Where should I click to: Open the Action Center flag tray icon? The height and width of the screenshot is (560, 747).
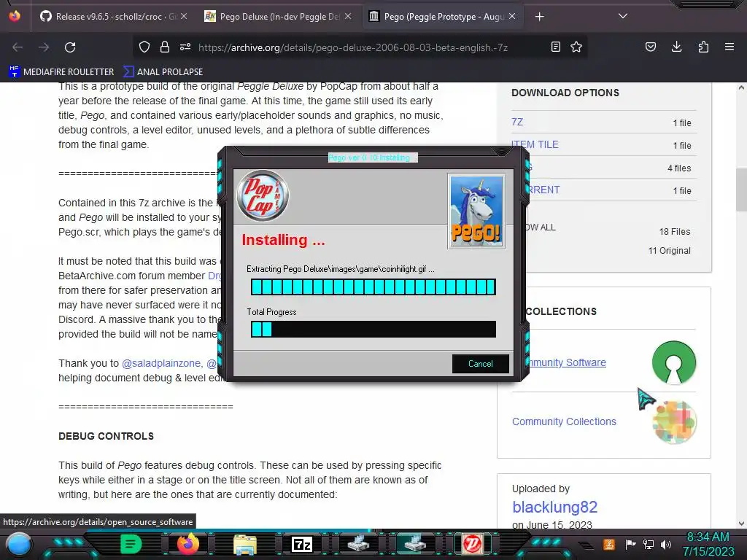click(630, 544)
